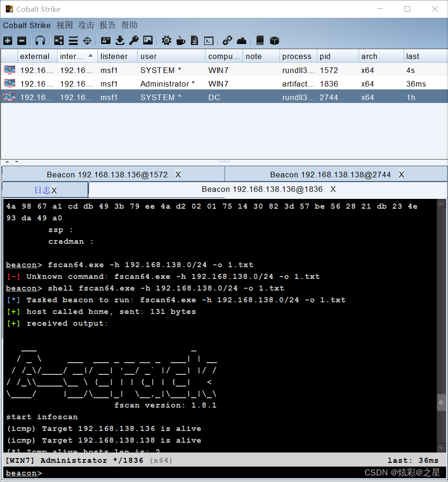Viewport: 448px width, 482px height.
Task: Open the 攻击 menu
Action: click(86, 25)
